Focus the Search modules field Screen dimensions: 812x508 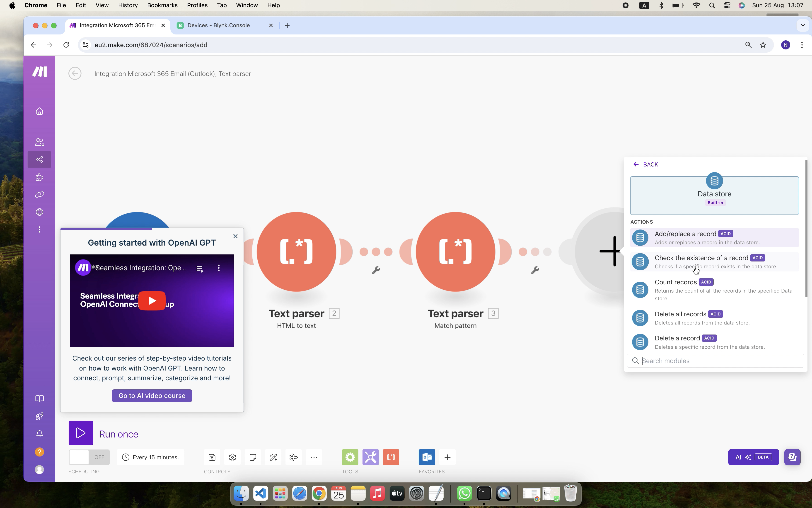tap(715, 361)
